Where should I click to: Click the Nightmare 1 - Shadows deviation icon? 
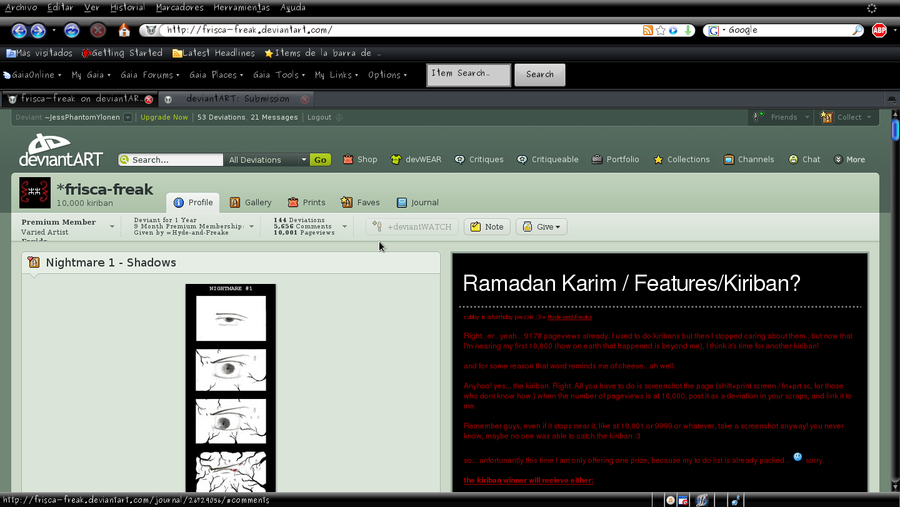34,262
